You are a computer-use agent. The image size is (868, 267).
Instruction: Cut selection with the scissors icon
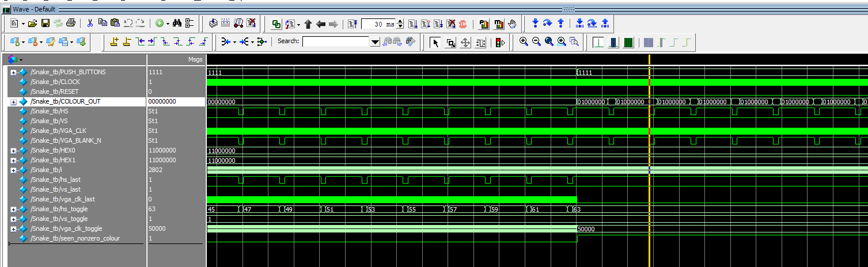point(90,24)
